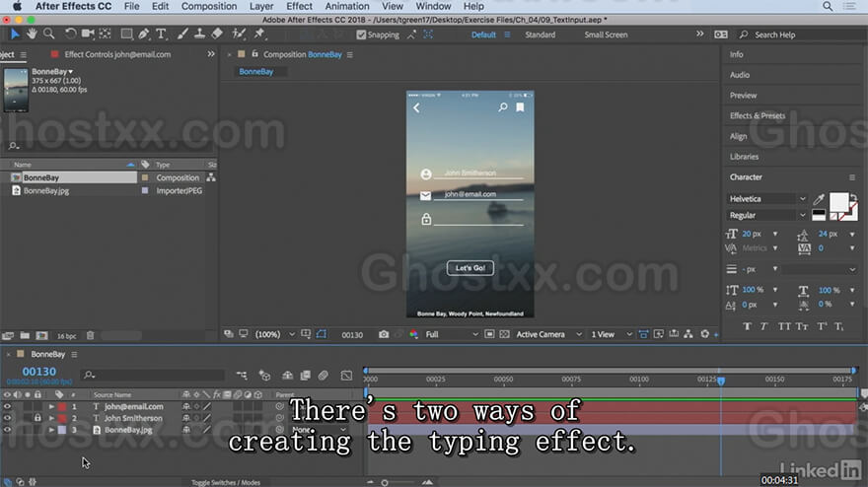Screen dimensions: 868x487
Task: Take a snapshot with camera icon
Action: click(384, 334)
